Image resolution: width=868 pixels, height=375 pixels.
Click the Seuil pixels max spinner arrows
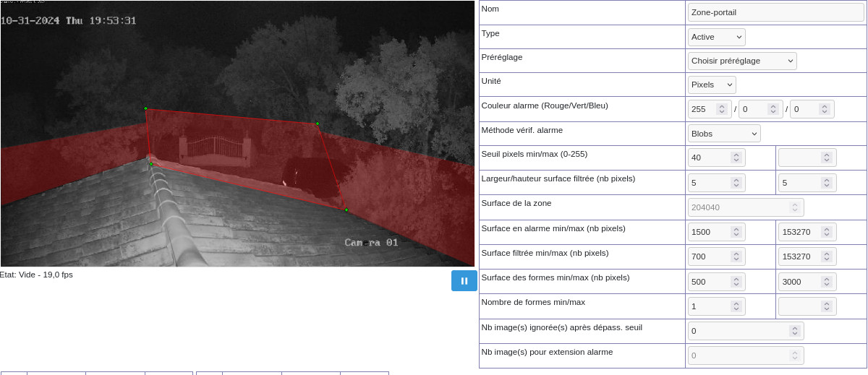click(x=826, y=158)
